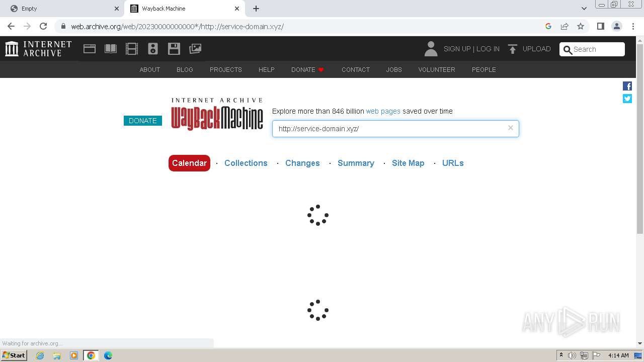
Task: Open Chrome's three-dot menu
Action: click(x=633, y=26)
